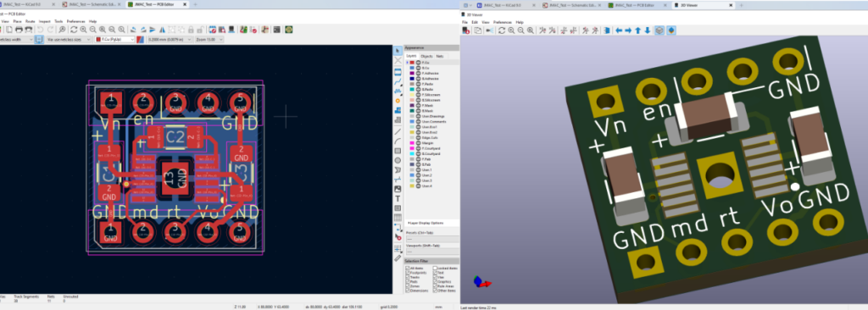Hide the B.Cu layer visibility
Viewport: 868px width, 310px height.
coord(418,68)
